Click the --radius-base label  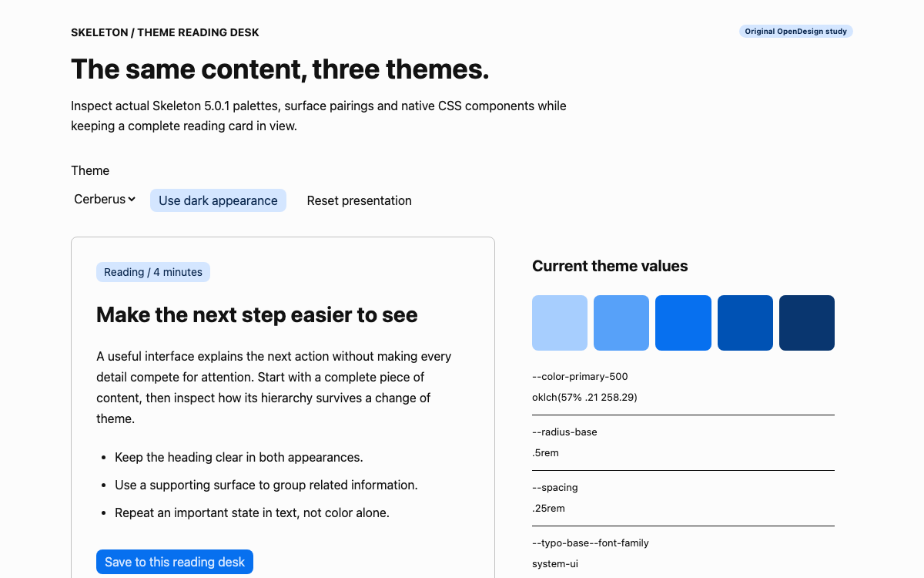tap(564, 432)
